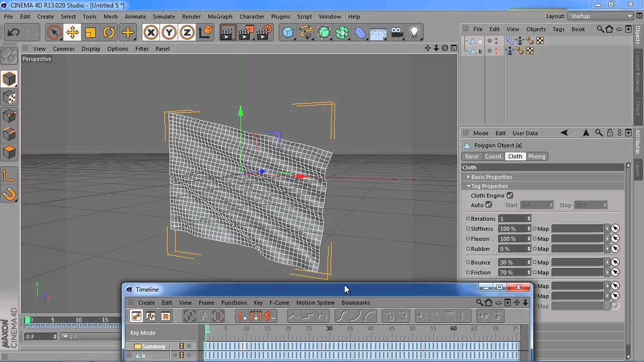Select Summary track in Timeline

pyautogui.click(x=153, y=346)
